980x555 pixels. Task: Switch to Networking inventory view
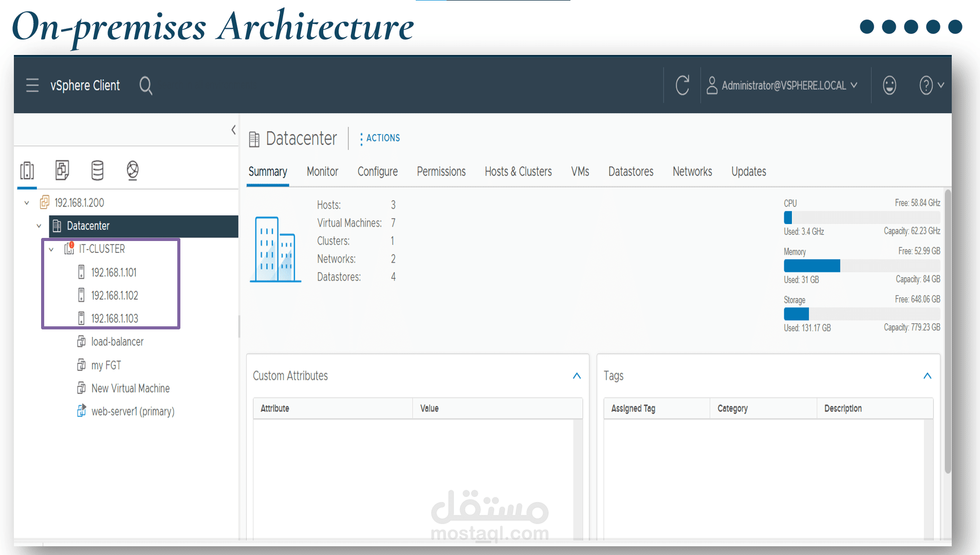click(x=133, y=170)
